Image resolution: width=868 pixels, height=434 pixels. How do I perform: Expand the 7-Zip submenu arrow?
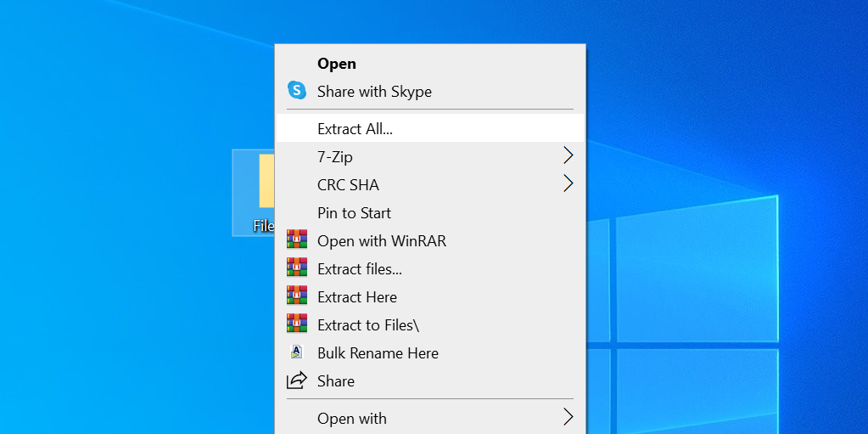coord(568,155)
